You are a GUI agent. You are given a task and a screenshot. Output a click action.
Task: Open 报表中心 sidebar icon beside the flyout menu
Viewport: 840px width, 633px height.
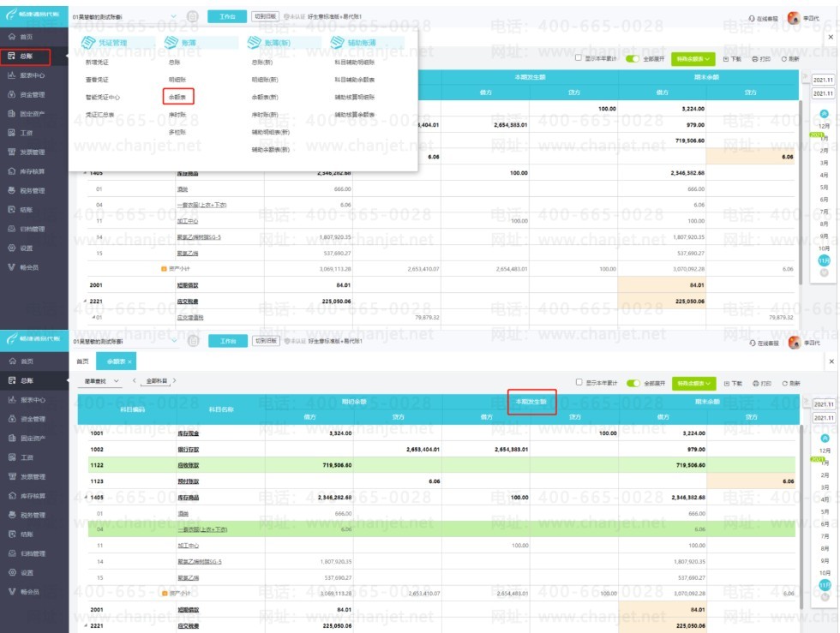coord(12,75)
